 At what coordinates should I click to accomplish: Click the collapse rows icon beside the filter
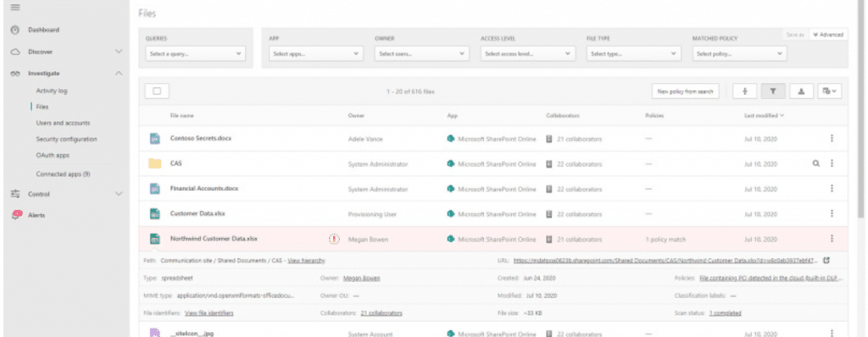tap(744, 91)
